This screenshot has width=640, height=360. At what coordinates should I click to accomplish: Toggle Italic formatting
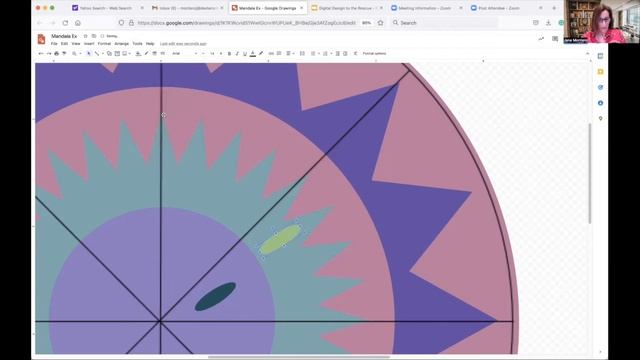point(238,53)
